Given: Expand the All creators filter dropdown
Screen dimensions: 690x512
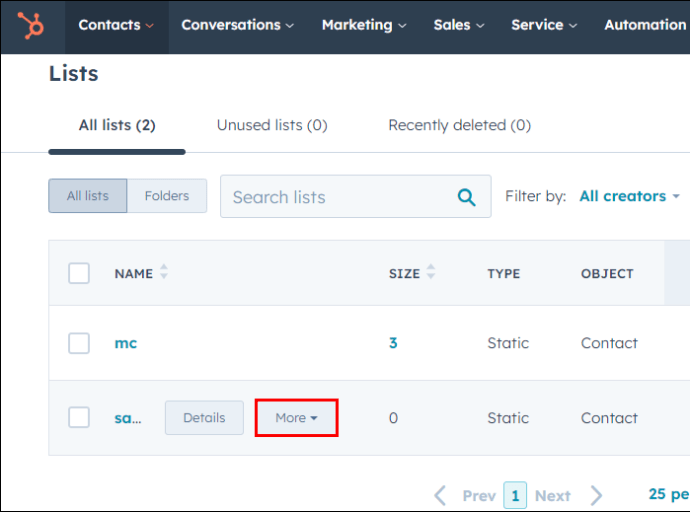Looking at the screenshot, I should pyautogui.click(x=629, y=196).
